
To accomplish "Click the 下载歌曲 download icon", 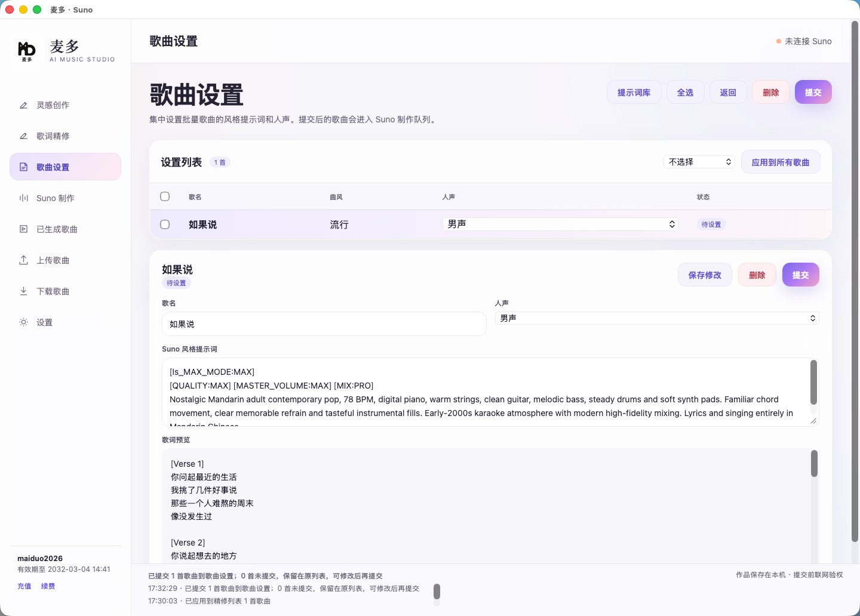I will [x=23, y=291].
